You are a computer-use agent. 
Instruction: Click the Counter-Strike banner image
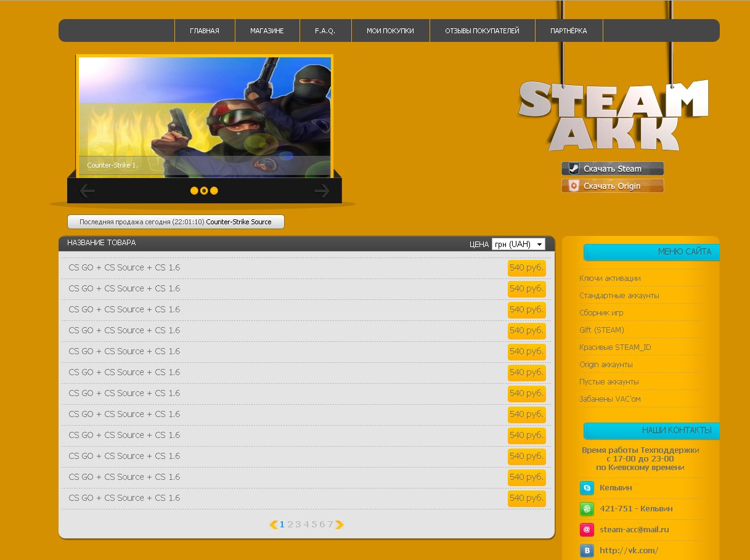tap(205, 117)
